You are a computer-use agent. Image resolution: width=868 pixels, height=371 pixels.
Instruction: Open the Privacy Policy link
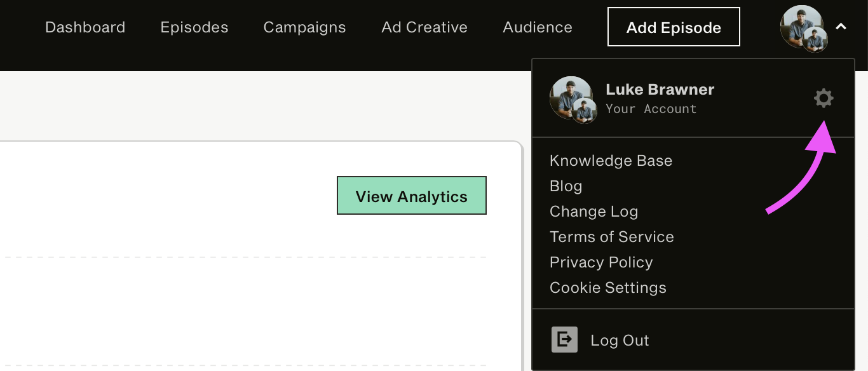point(601,262)
